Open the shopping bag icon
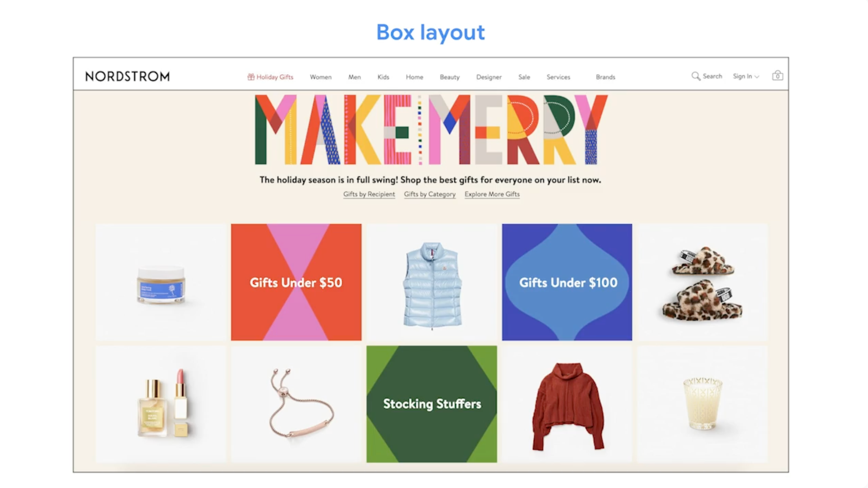Screen dimensions: 868x488 pos(777,76)
